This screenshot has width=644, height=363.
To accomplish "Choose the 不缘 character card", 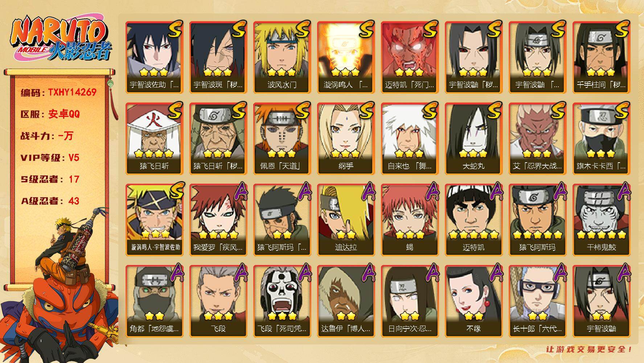I will (x=473, y=301).
